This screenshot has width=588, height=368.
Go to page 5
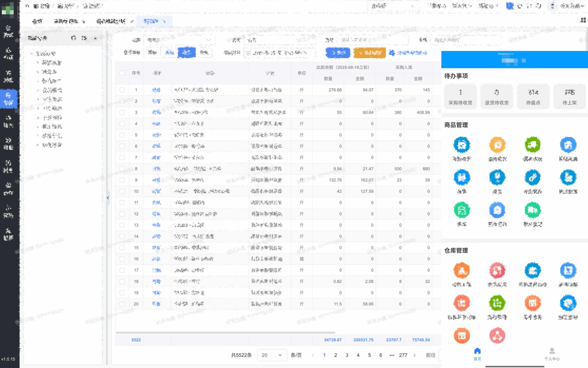pyautogui.click(x=369, y=355)
